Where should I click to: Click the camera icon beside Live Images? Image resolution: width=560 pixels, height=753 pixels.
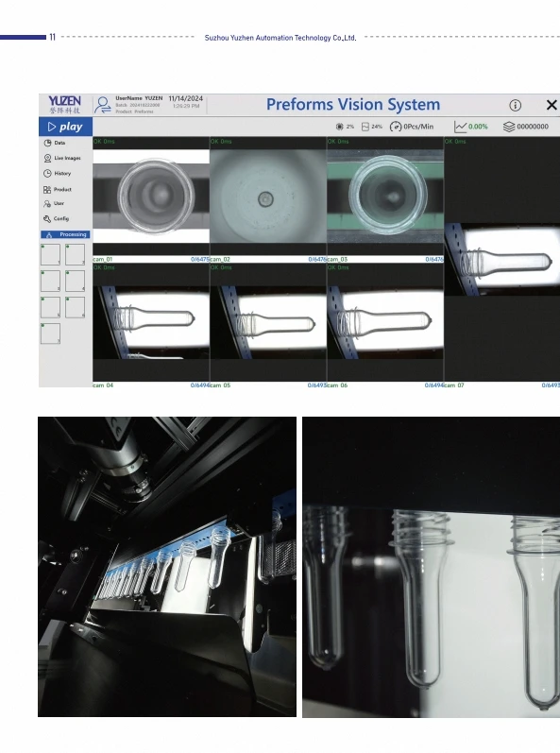point(47,158)
